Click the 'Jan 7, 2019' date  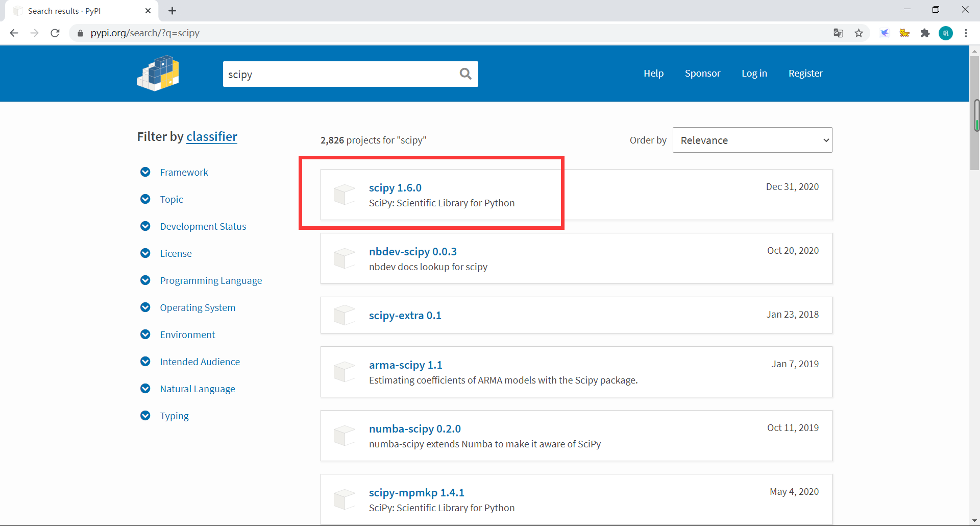[795, 364]
